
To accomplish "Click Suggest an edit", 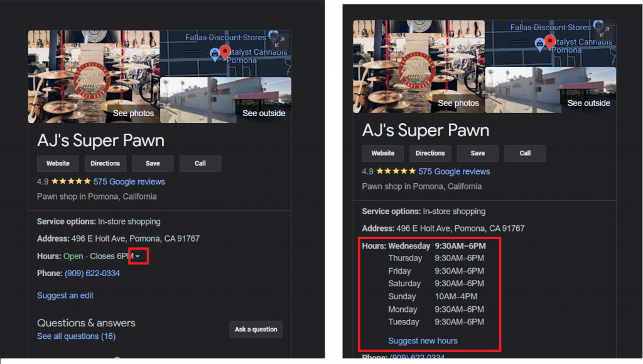I will (x=65, y=295).
